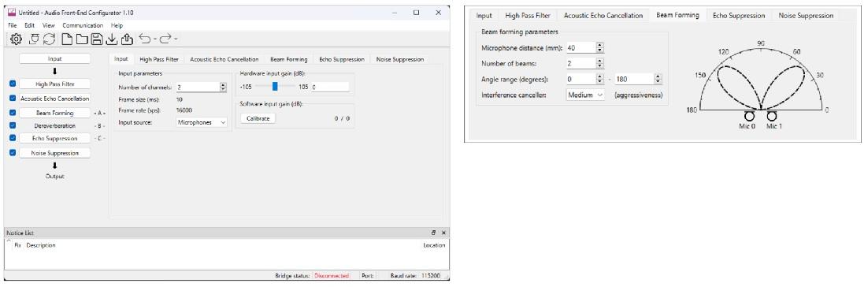Select the Noise Suppression tab in right panel

click(x=806, y=16)
